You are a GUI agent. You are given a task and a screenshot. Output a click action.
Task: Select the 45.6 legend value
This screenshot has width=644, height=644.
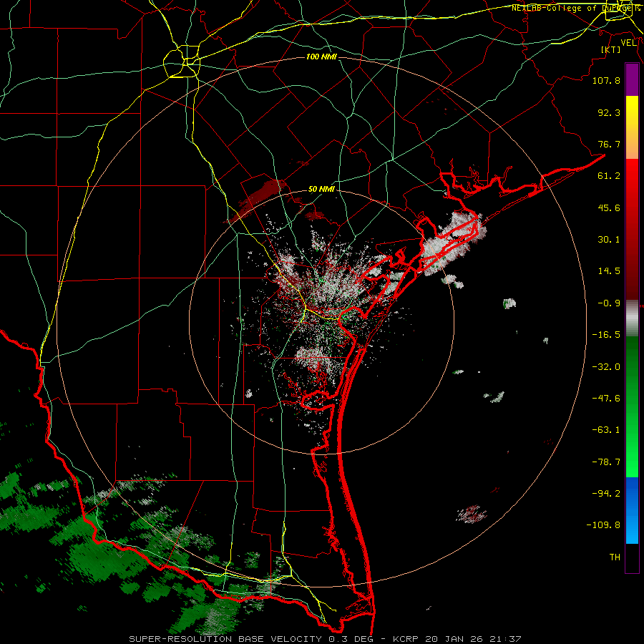[609, 208]
